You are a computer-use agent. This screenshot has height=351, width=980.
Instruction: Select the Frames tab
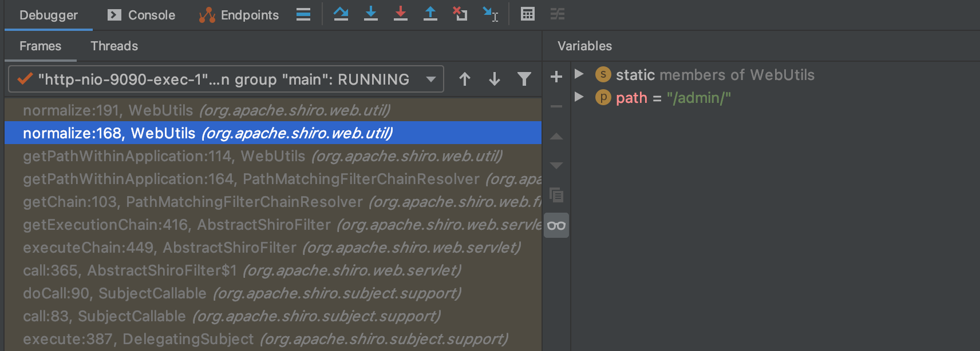pyautogui.click(x=40, y=46)
